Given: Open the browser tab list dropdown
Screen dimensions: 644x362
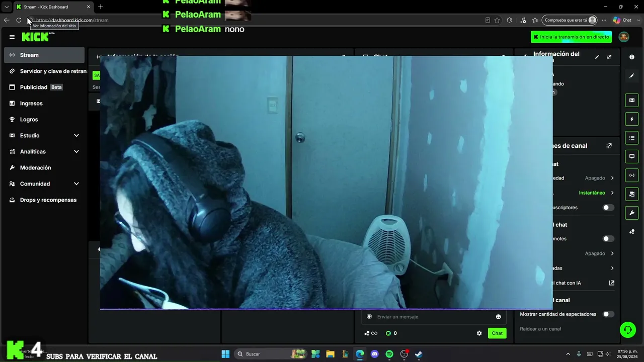Looking at the screenshot, I should click(7, 7).
